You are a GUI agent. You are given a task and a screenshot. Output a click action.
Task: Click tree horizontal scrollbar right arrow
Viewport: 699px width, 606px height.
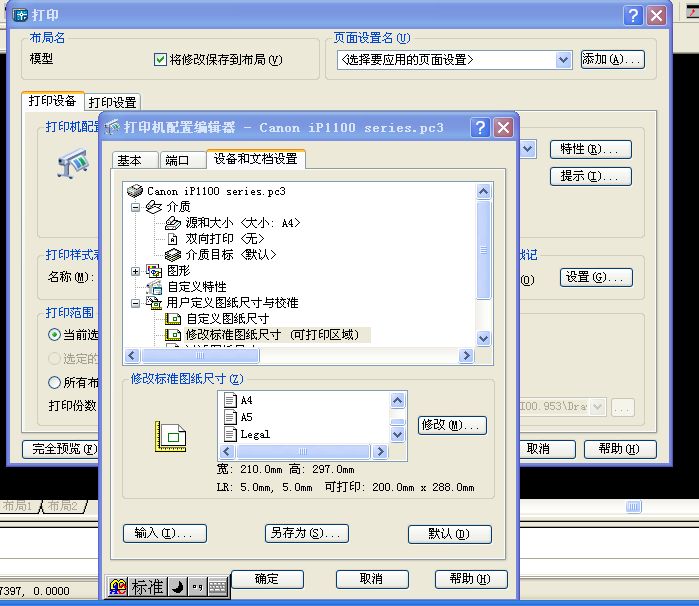(466, 355)
